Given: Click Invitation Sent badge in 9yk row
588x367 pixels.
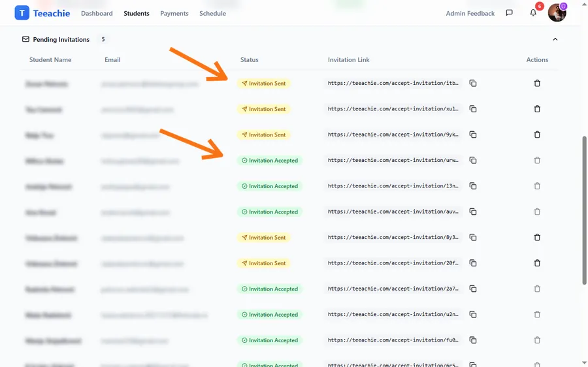Looking at the screenshot, I should pos(264,135).
